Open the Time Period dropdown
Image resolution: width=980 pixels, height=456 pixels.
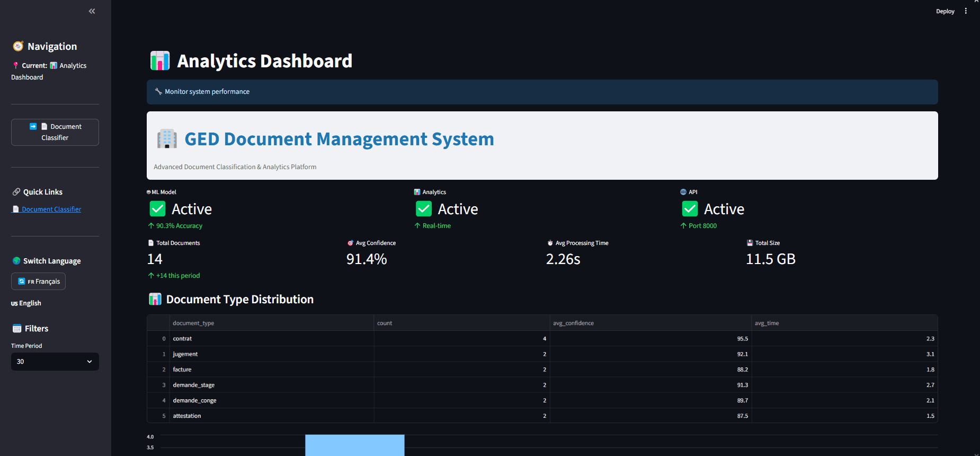pos(55,362)
